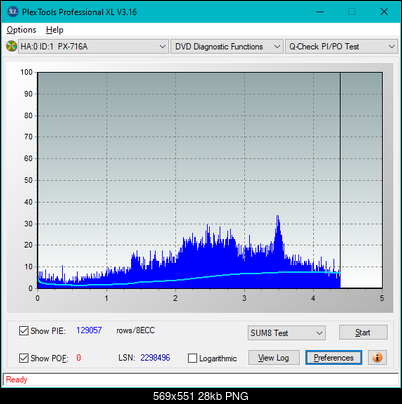Open the Preferences button

click(x=333, y=358)
